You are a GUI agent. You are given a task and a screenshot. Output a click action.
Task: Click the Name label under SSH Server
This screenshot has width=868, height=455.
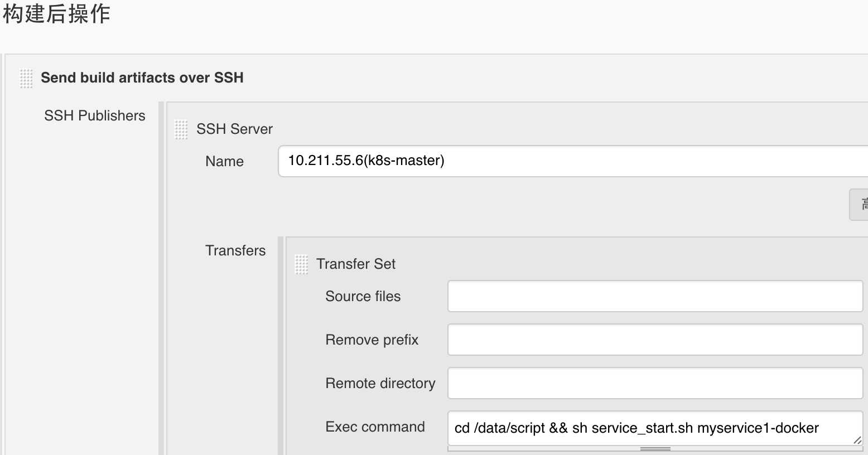click(224, 161)
